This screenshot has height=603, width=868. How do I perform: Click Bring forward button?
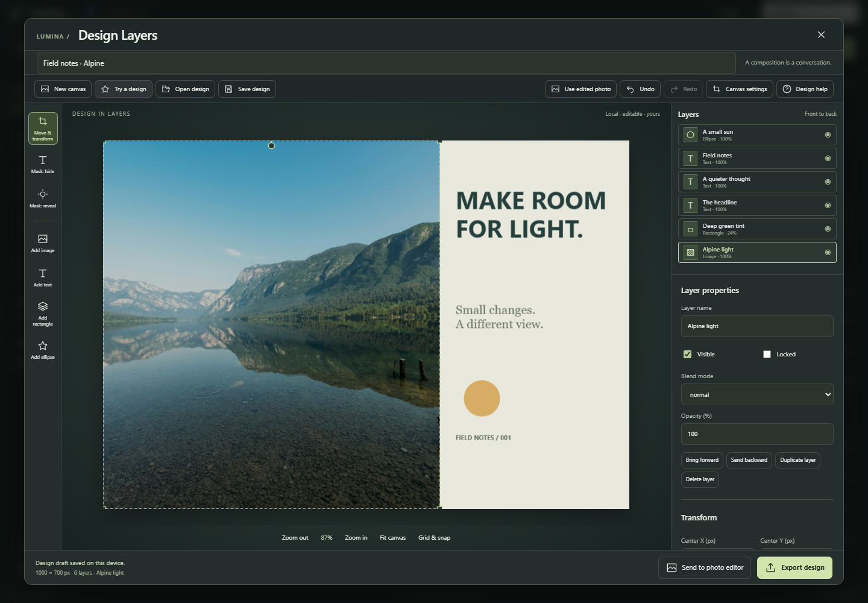(x=702, y=460)
